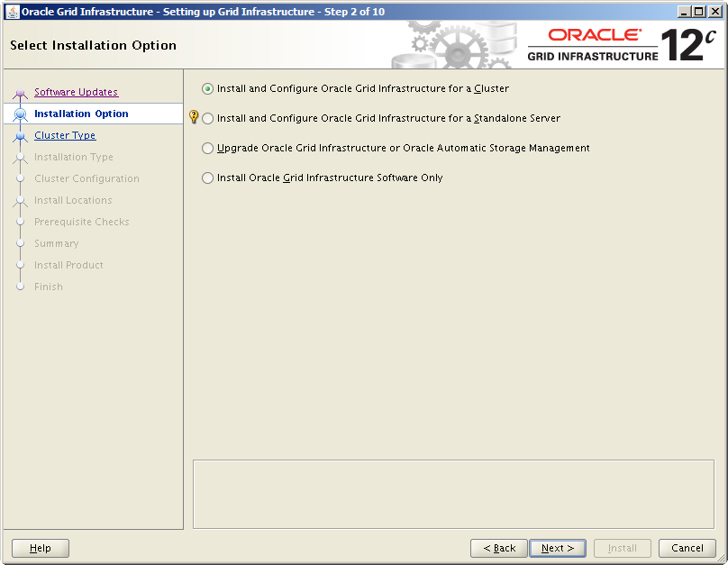Cancel the Grid Infrastructure installation

pyautogui.click(x=687, y=548)
